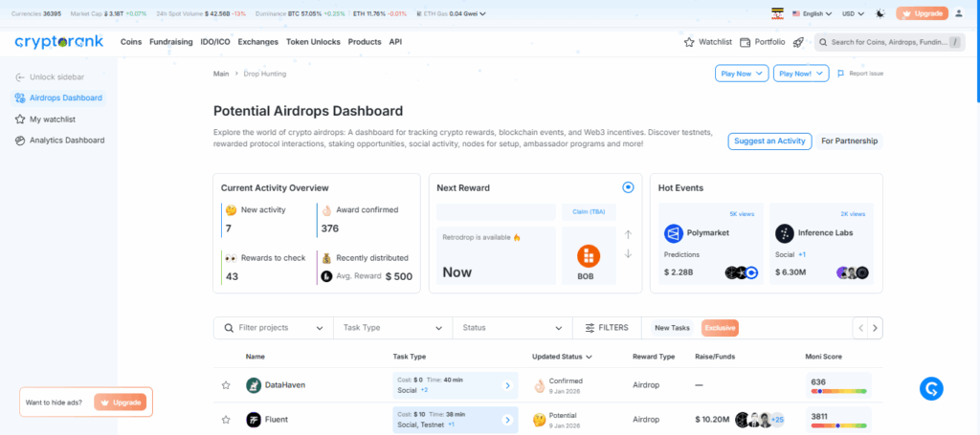The height and width of the screenshot is (435, 980).
Task: Open the Token Unlocks menu
Action: [x=313, y=42]
